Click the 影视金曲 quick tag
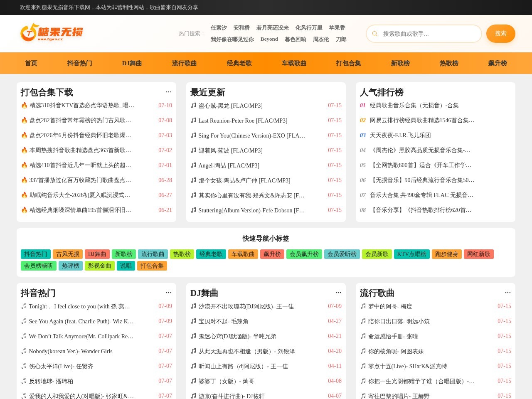This screenshot has height=399, width=532. (x=100, y=266)
